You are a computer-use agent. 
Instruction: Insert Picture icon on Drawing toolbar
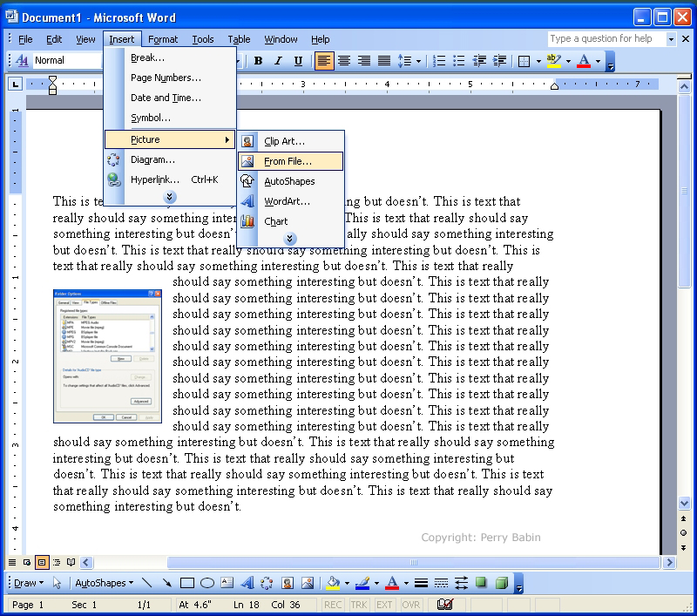tap(308, 583)
